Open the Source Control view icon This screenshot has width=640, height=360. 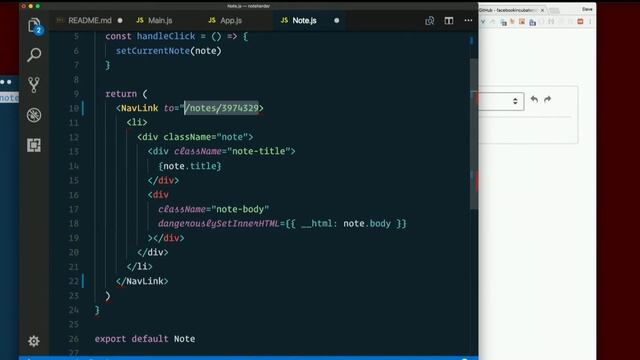34,84
